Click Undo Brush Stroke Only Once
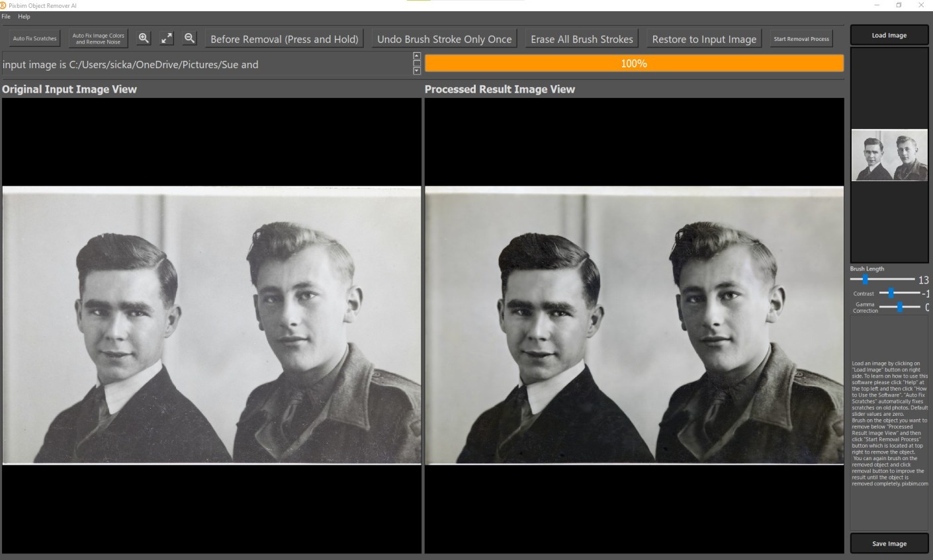The image size is (933, 560). pyautogui.click(x=444, y=39)
